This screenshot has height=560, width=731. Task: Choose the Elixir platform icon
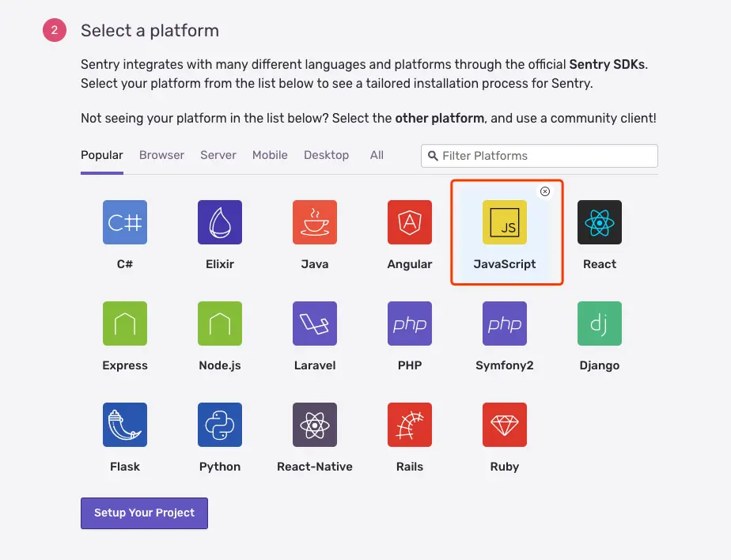pyautogui.click(x=220, y=222)
